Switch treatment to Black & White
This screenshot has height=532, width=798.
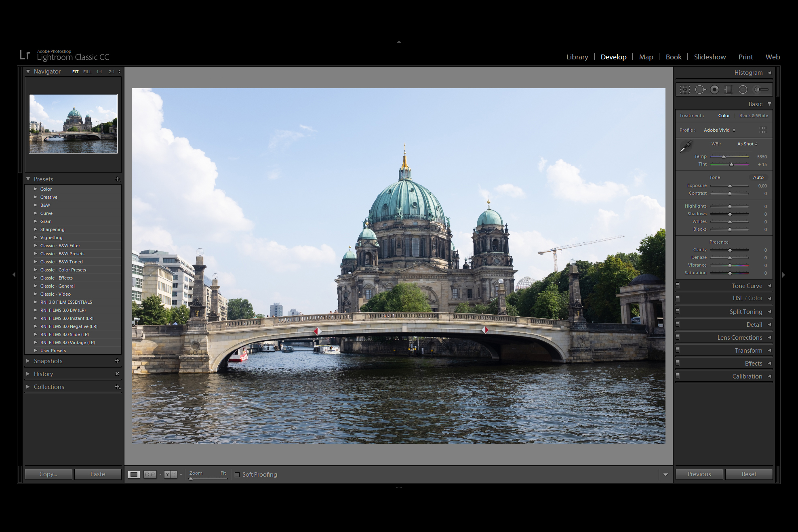(753, 116)
